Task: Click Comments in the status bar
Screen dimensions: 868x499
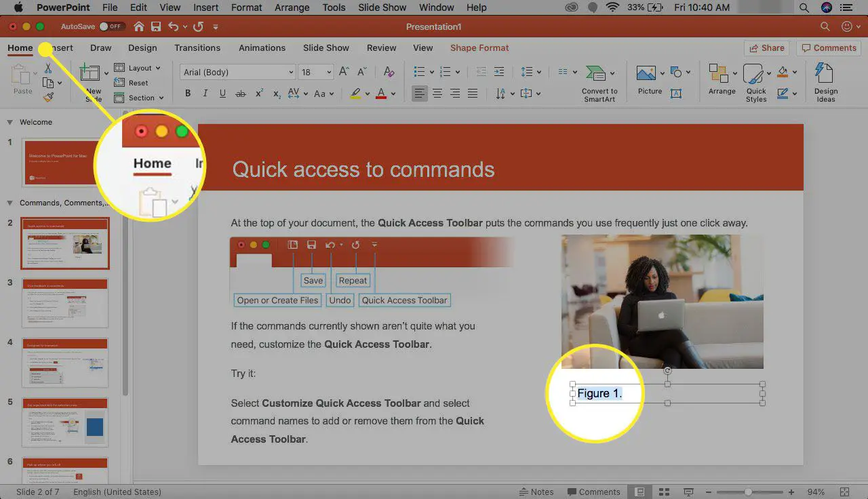Action: point(594,492)
